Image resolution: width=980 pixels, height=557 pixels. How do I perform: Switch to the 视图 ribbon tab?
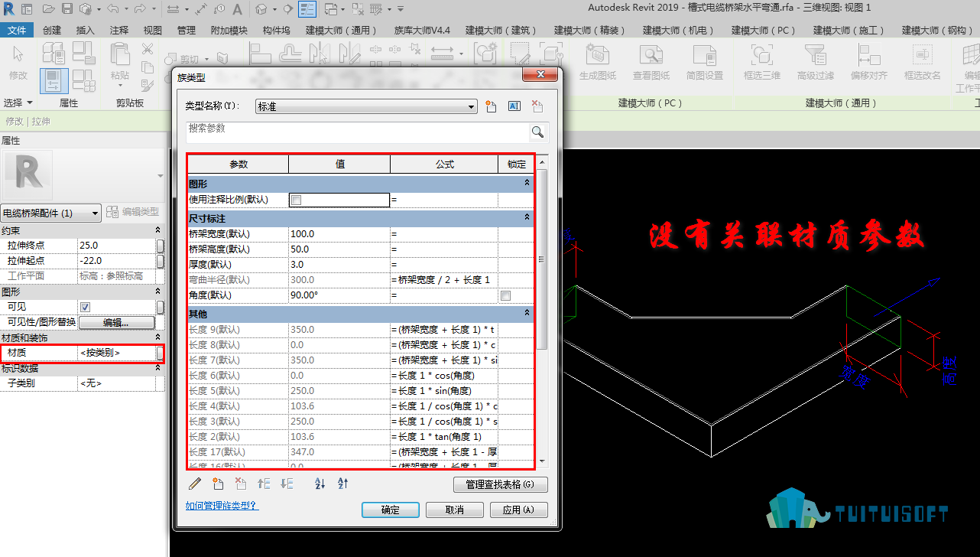(x=153, y=31)
